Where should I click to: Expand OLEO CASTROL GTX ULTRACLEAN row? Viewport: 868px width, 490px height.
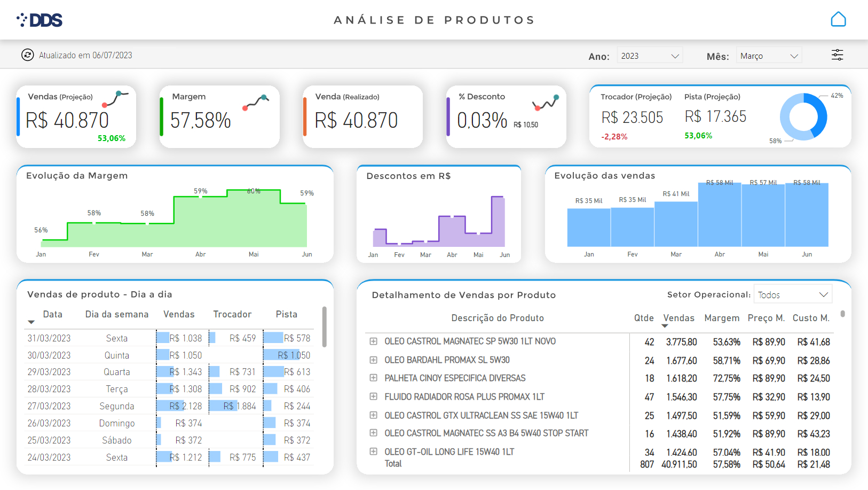pyautogui.click(x=374, y=415)
